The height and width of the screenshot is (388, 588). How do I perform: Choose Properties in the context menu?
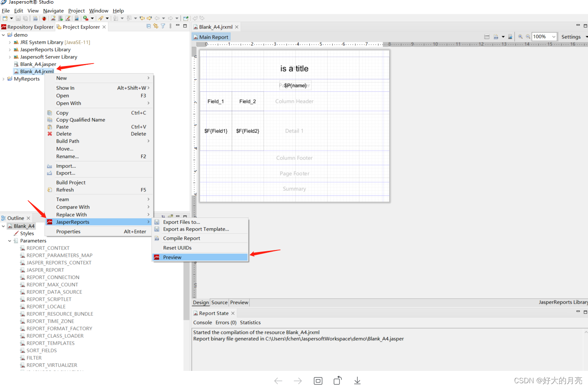99,231
